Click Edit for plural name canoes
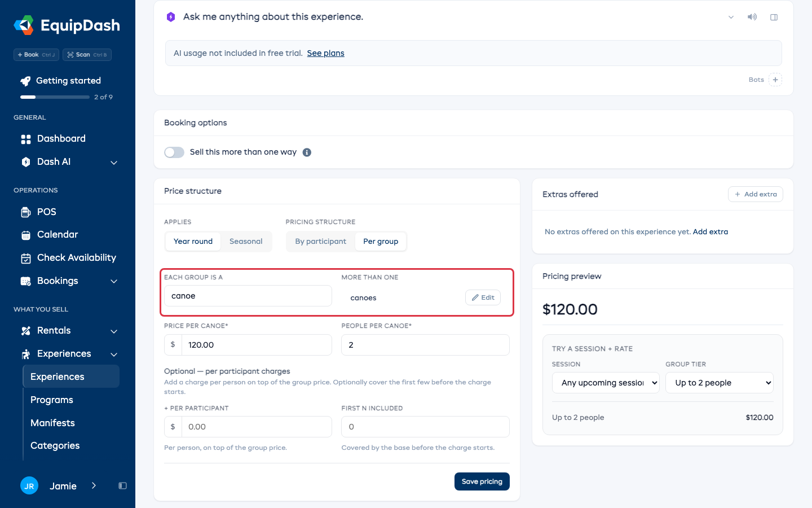Screen dimensions: 812x508 [x=483, y=297]
